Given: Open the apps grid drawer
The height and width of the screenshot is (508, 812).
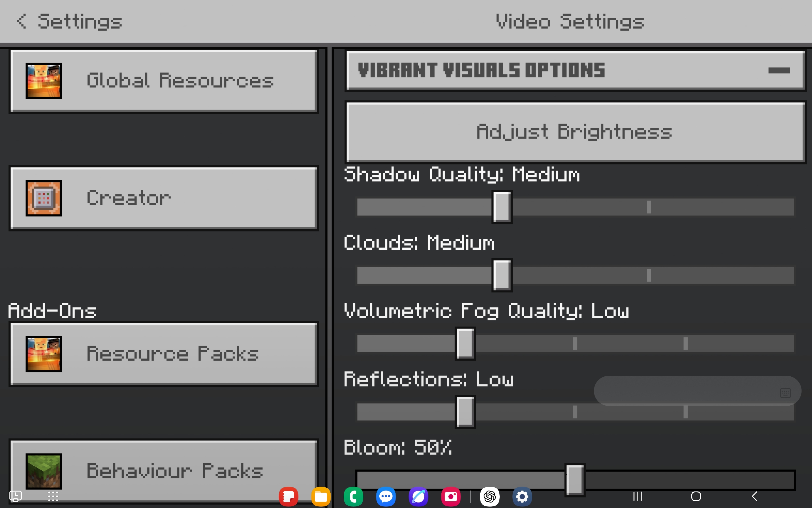Looking at the screenshot, I should click(53, 496).
